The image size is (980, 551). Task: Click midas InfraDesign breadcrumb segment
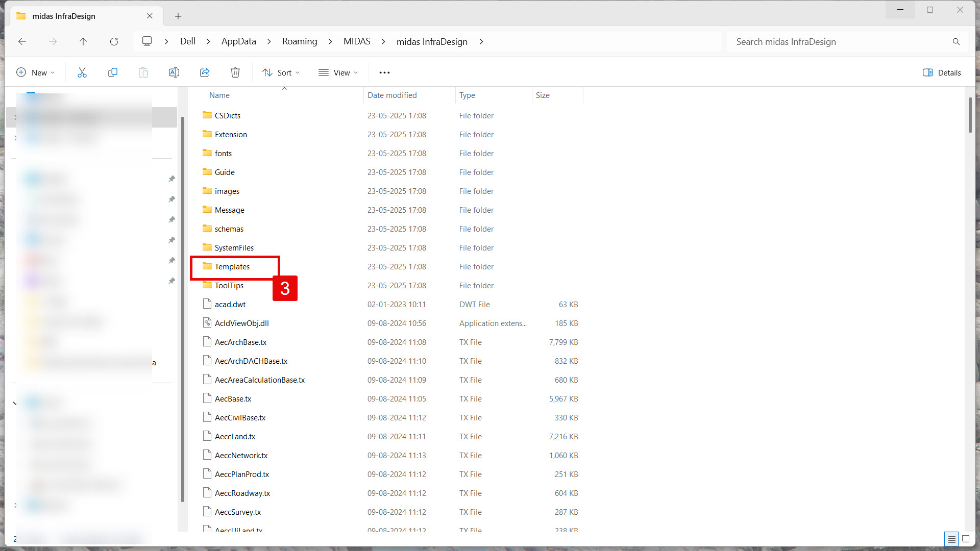coord(432,41)
